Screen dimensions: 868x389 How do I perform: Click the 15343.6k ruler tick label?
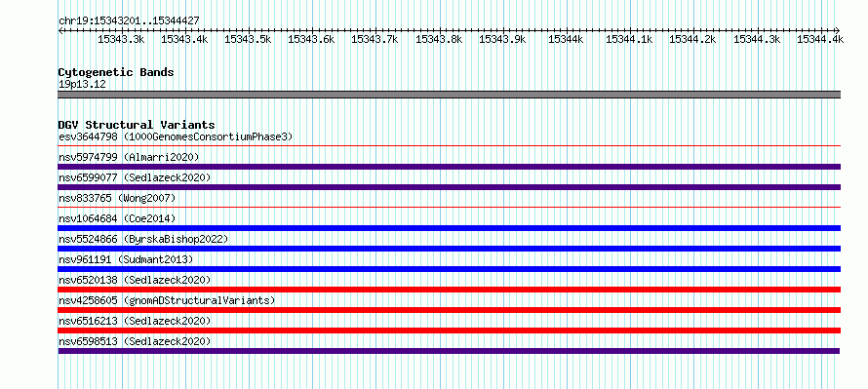click(x=312, y=39)
